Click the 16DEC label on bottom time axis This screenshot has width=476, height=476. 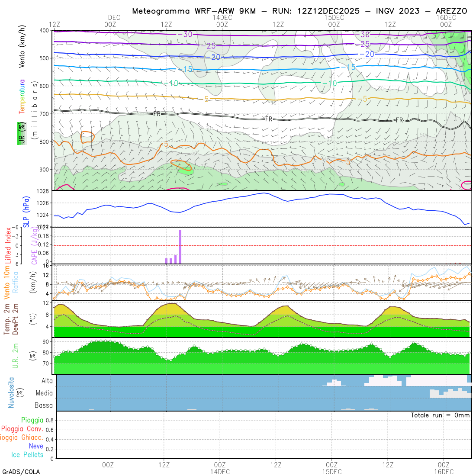coord(444,471)
